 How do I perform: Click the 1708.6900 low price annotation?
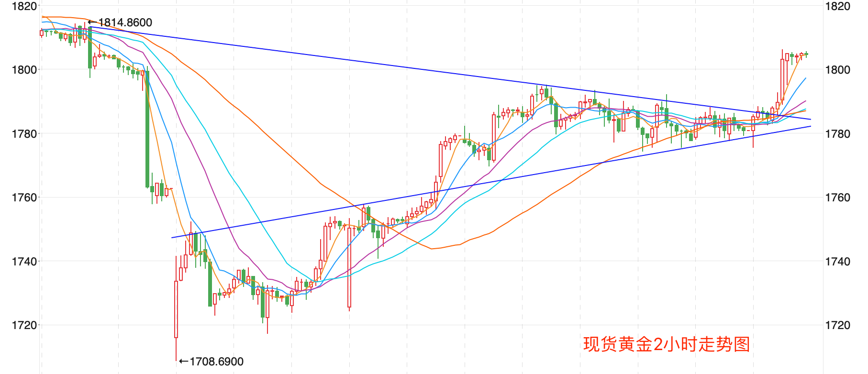coord(217,362)
